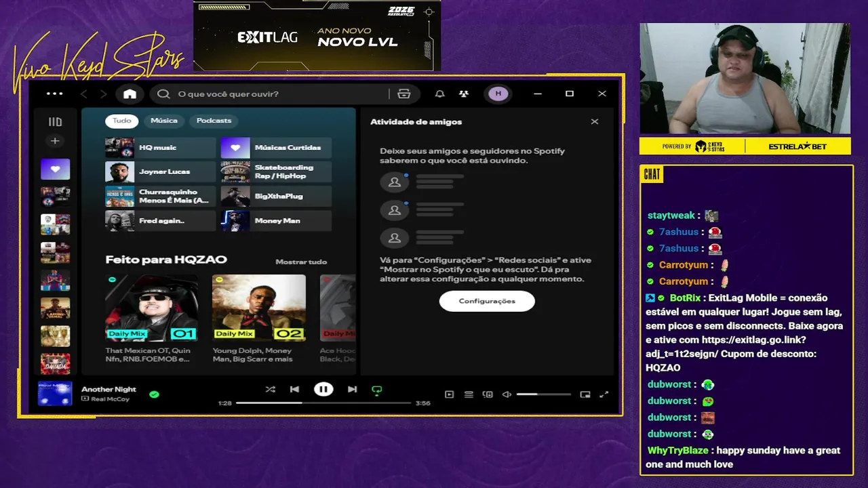Enter full screen mode

pyautogui.click(x=604, y=394)
